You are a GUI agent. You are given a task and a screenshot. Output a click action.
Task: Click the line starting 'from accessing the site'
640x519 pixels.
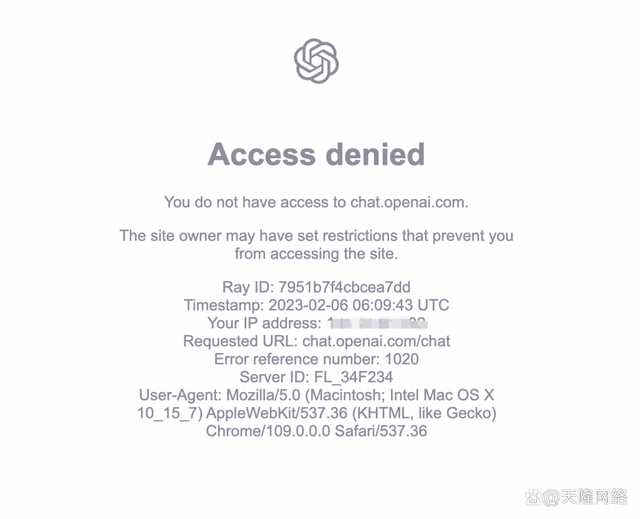316,253
